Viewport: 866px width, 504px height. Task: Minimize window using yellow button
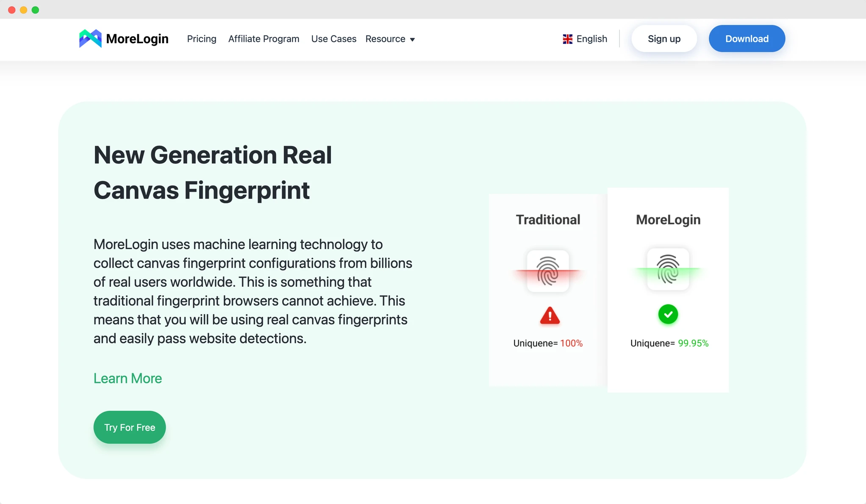[x=24, y=10]
